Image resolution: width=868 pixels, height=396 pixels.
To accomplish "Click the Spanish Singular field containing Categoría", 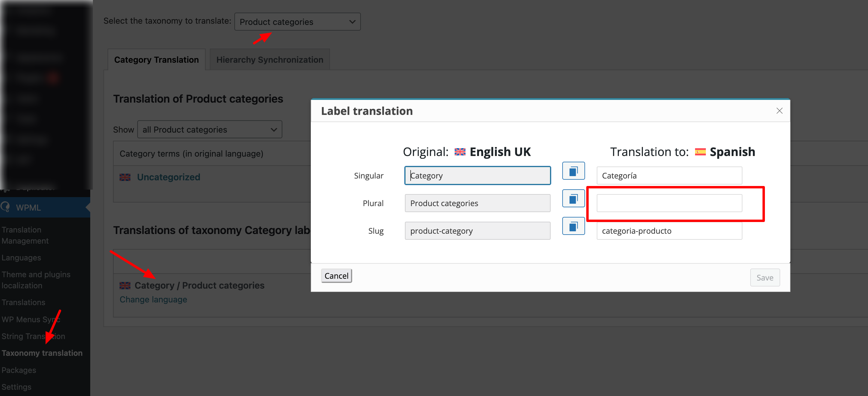I will pyautogui.click(x=669, y=176).
